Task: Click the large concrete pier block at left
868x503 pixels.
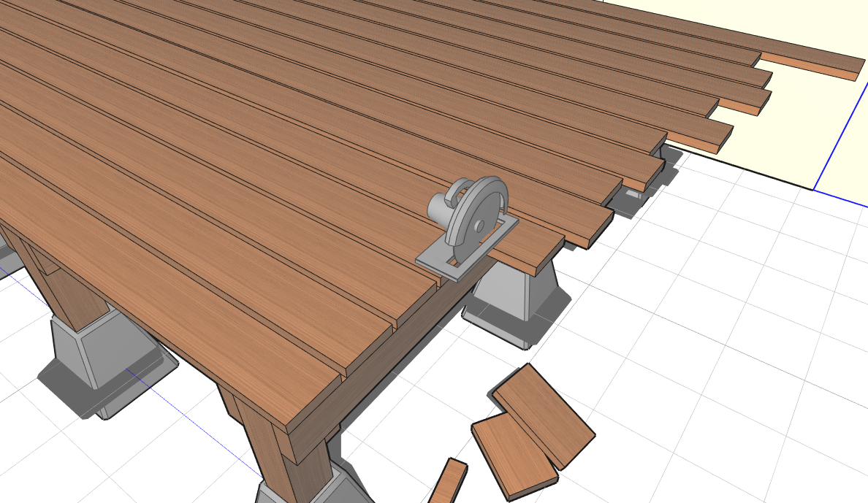Action: pos(102,357)
